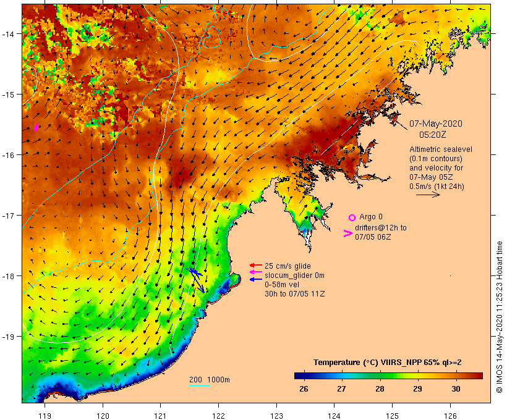Click the latitude label -19
The image size is (507, 420).
coord(8,337)
